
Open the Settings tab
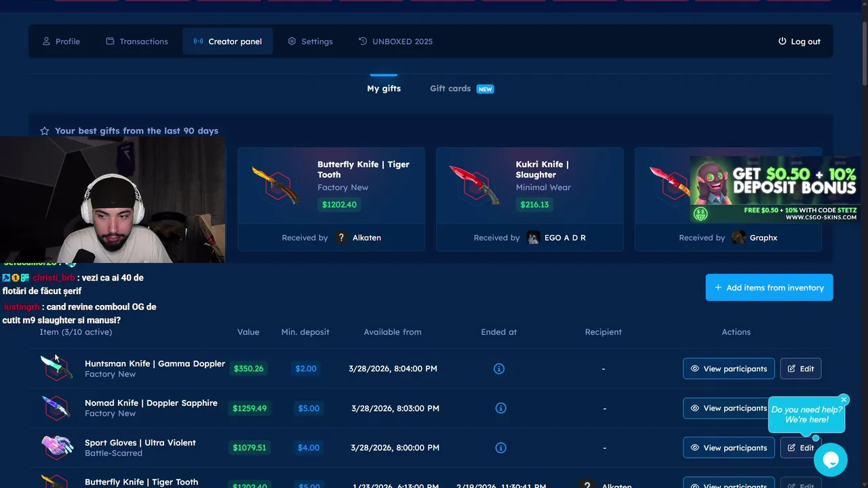[x=310, y=41]
